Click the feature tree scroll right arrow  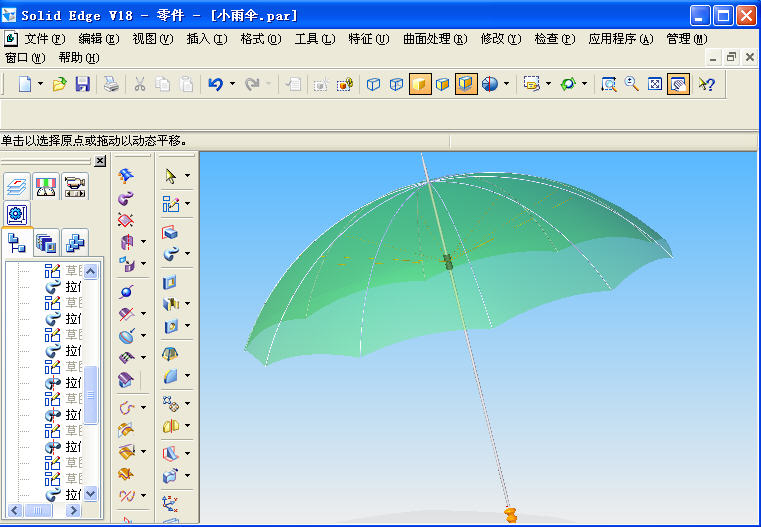coord(73,510)
